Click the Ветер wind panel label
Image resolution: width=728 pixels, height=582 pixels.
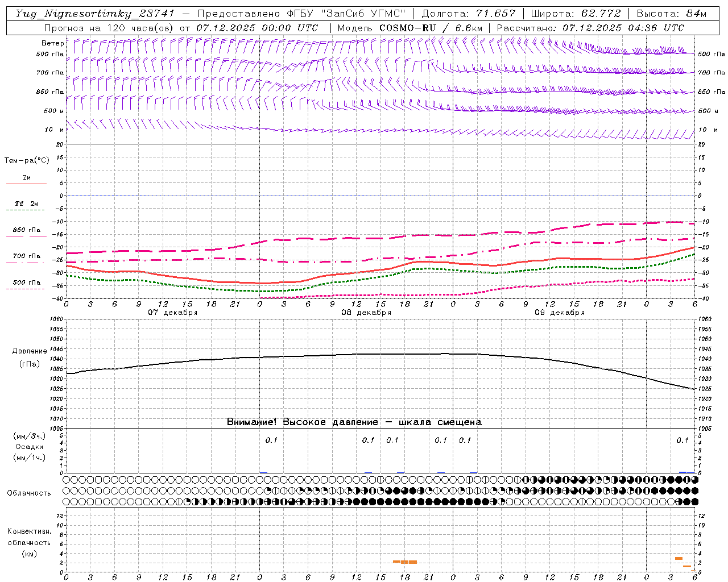click(x=52, y=43)
